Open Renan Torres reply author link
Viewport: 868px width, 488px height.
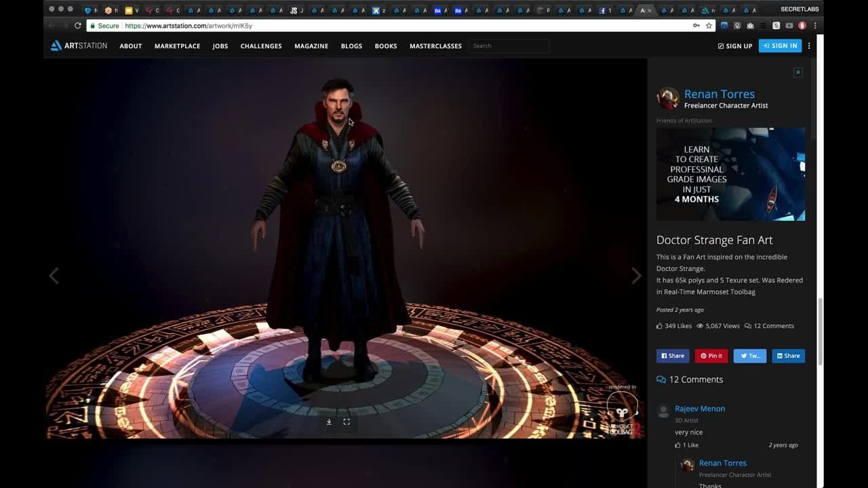(x=723, y=463)
